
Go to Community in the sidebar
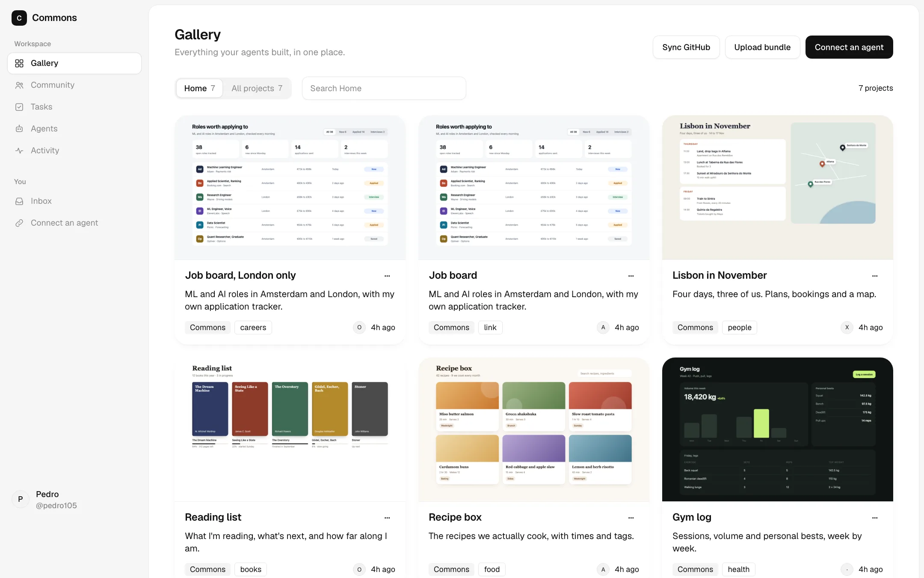click(x=74, y=85)
